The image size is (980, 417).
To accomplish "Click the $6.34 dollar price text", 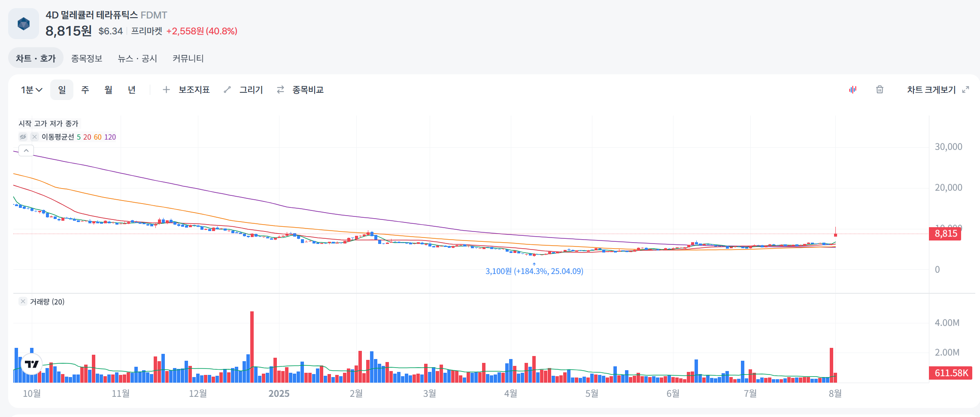I will tap(111, 31).
